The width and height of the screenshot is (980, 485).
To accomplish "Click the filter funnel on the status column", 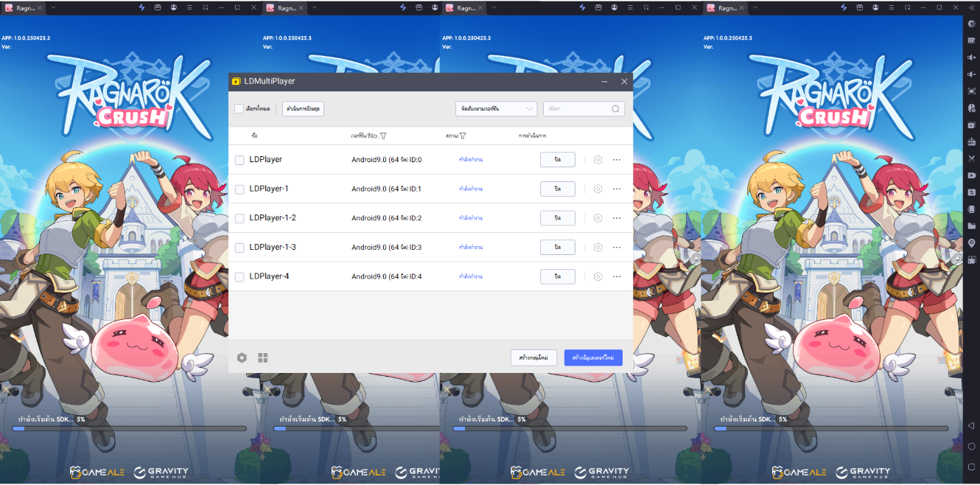I will pyautogui.click(x=463, y=136).
